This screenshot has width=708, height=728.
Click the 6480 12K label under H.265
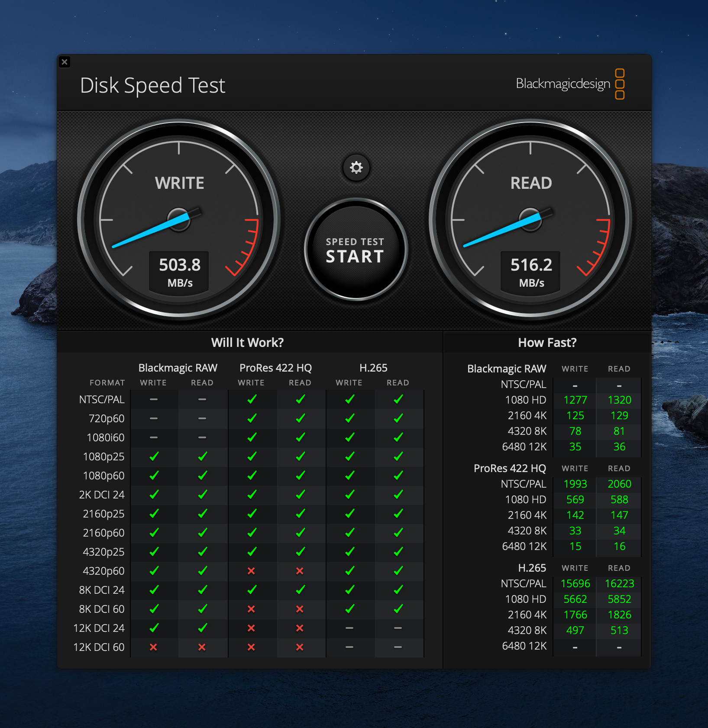tap(524, 646)
